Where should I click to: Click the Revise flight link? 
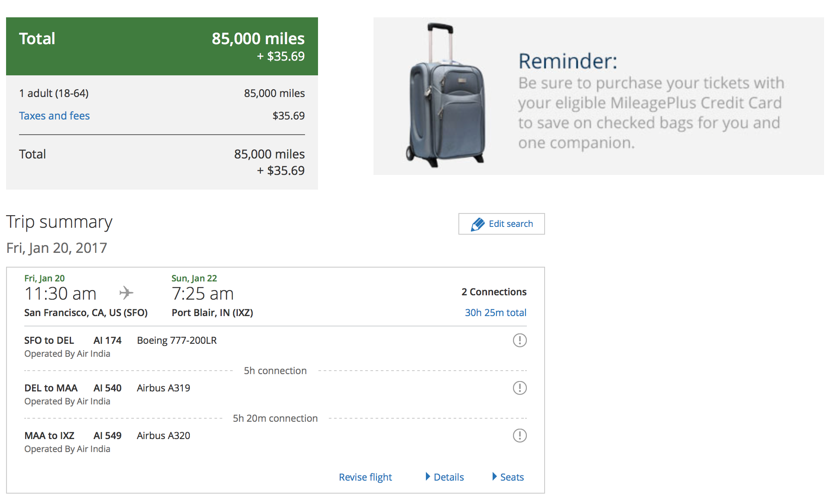point(365,477)
